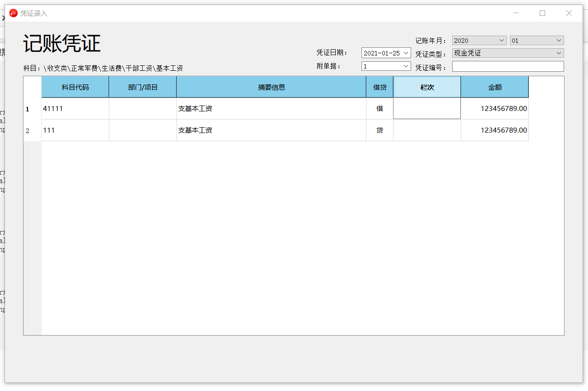This screenshot has height=391, width=588.
Task: Click the 凭证编号 input field
Action: click(508, 66)
